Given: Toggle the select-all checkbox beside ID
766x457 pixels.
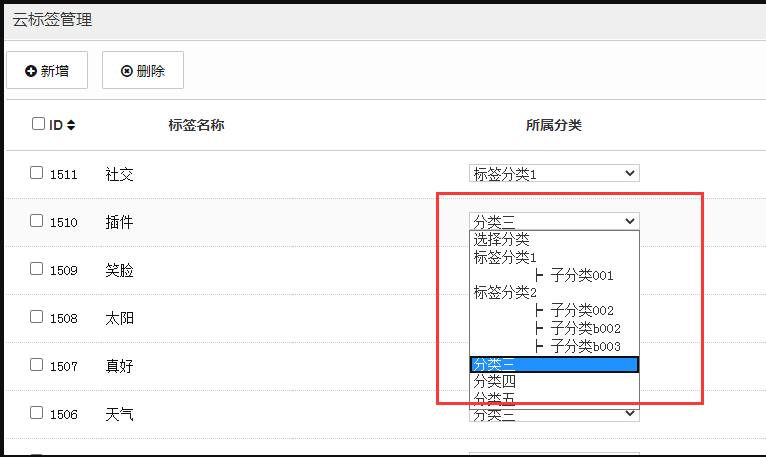Looking at the screenshot, I should click(38, 124).
